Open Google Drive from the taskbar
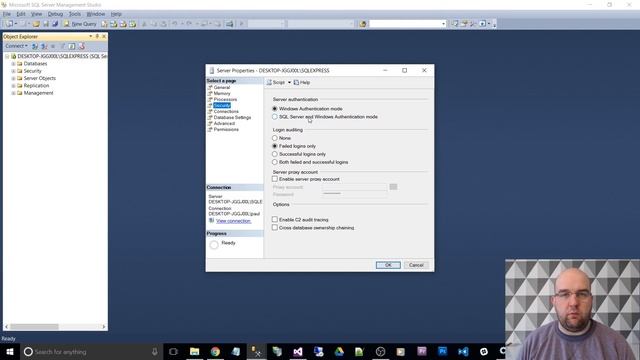This screenshot has width=640, height=360. pyautogui.click(x=339, y=351)
